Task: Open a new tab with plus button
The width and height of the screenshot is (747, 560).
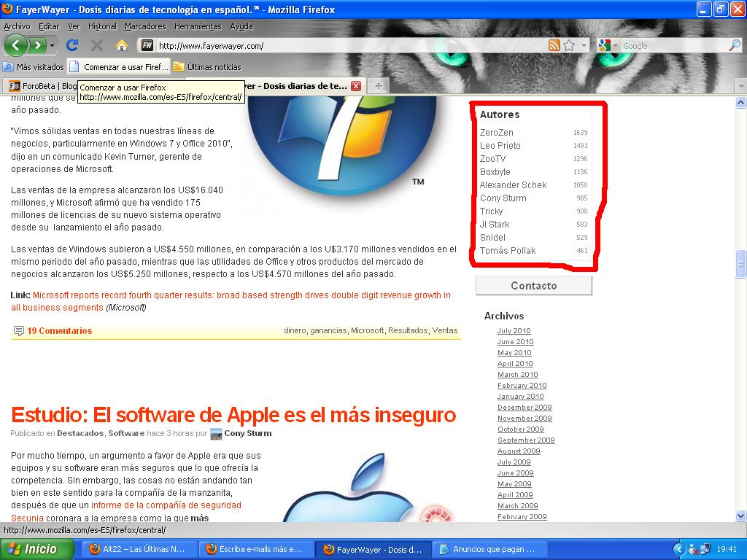Action: pyautogui.click(x=379, y=86)
